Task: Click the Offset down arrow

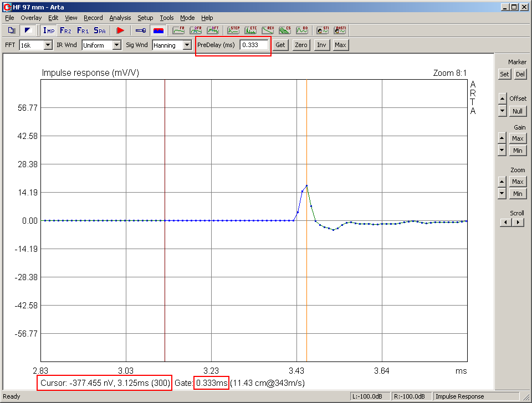Action: coord(503,111)
